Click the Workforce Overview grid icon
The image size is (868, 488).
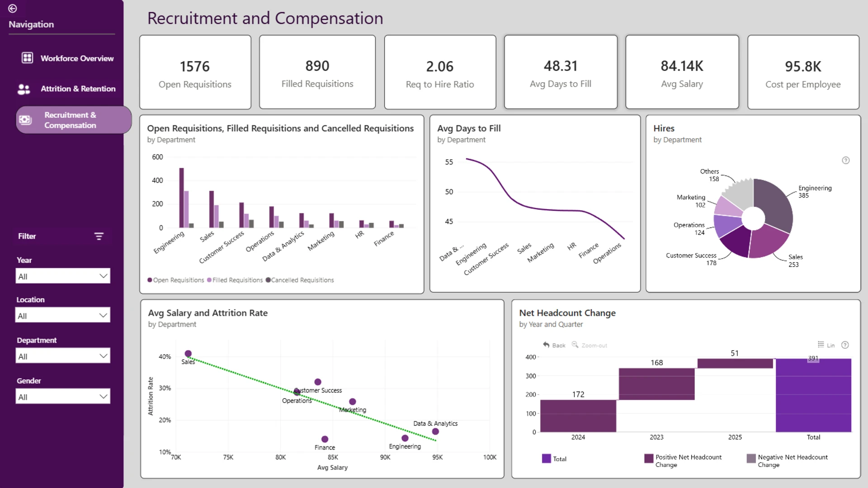[28, 58]
